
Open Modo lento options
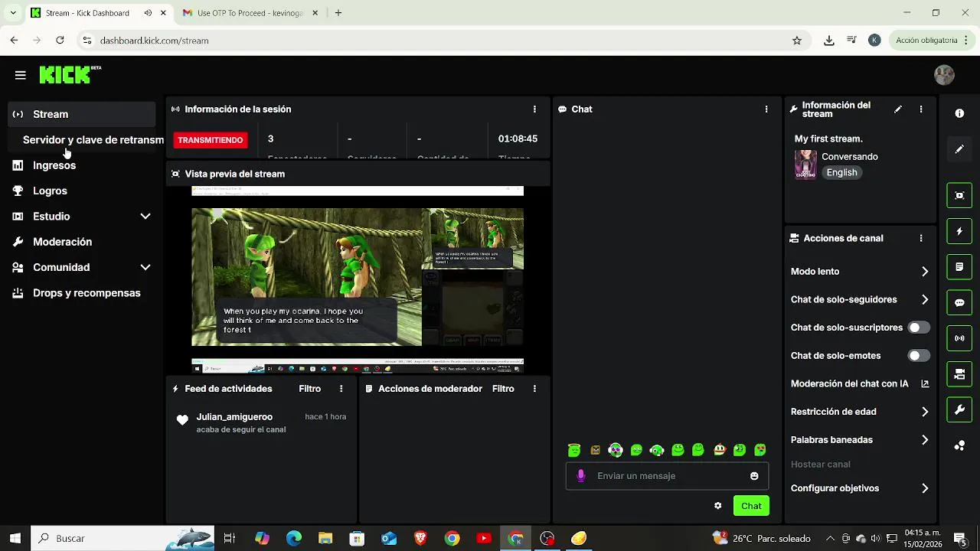[860, 272]
